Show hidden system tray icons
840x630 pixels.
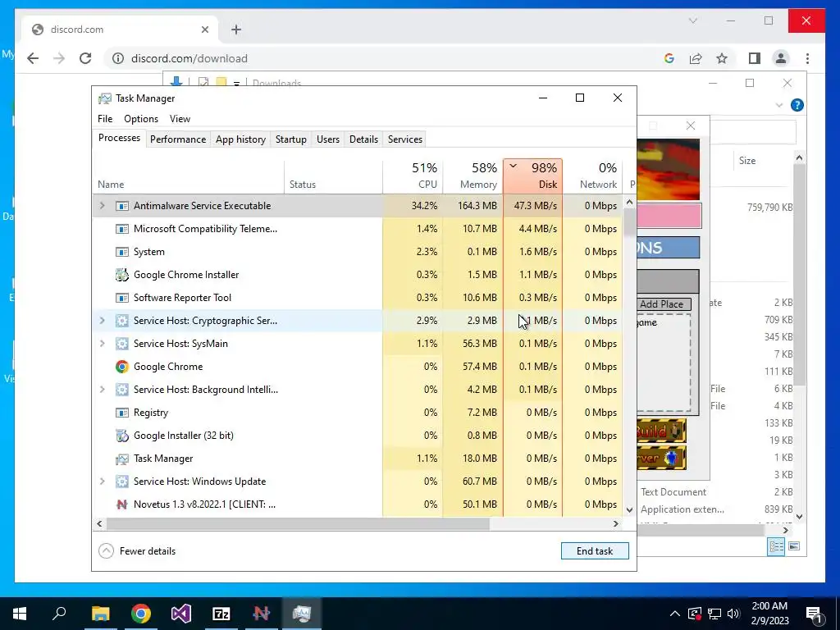[675, 614]
